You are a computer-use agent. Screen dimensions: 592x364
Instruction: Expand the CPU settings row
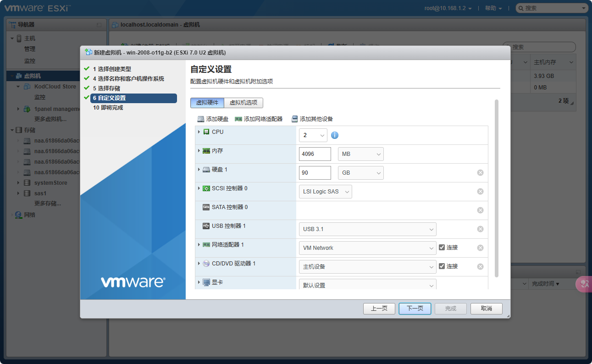pos(199,132)
